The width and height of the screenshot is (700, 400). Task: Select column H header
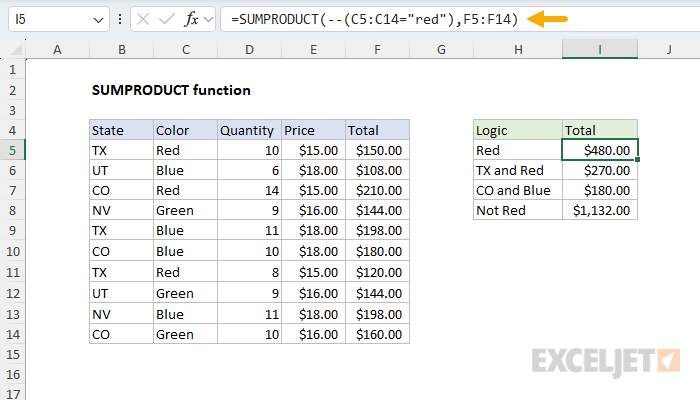[518, 49]
